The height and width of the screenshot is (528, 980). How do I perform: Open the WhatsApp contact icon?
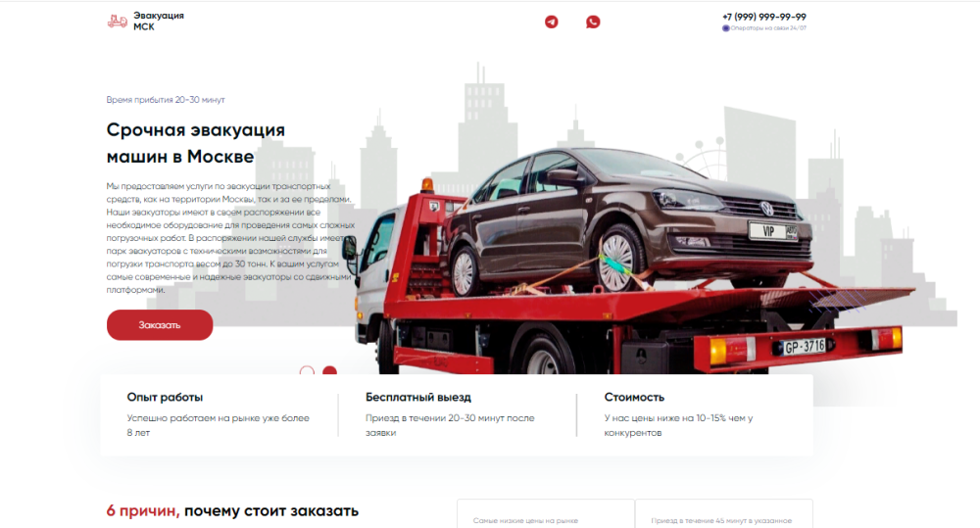click(593, 22)
